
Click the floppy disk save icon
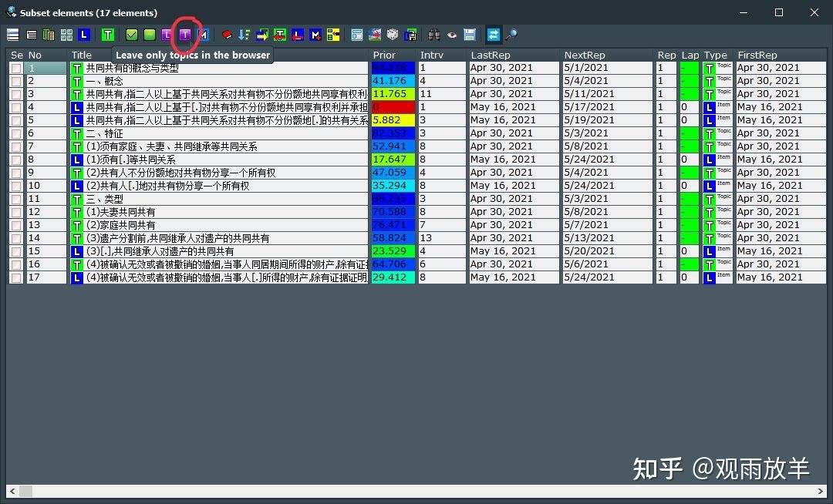coord(470,35)
